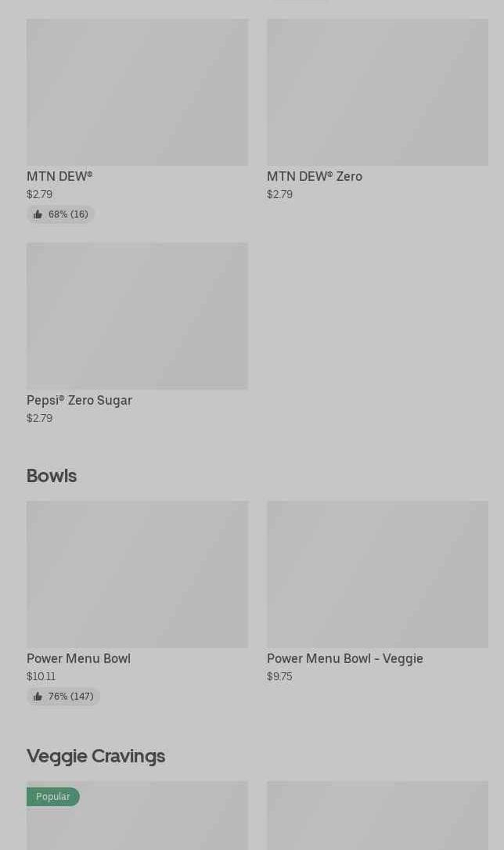Open the Power Menu Bowl image

point(137,574)
